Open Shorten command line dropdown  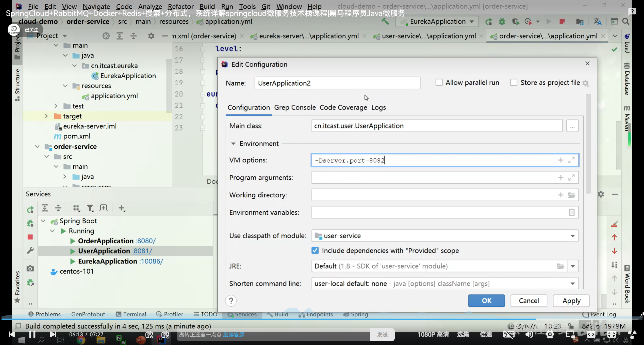pyautogui.click(x=572, y=284)
